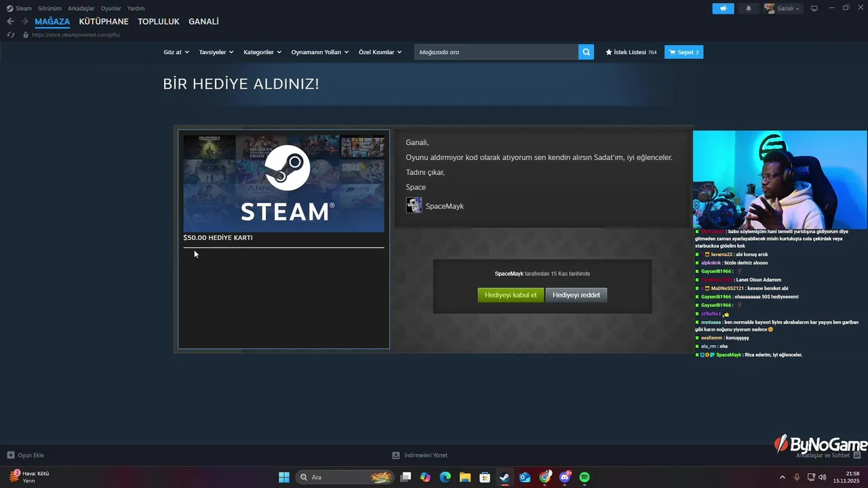The height and width of the screenshot is (488, 868).
Task: Click the Steam taskbar icon
Action: (x=505, y=477)
